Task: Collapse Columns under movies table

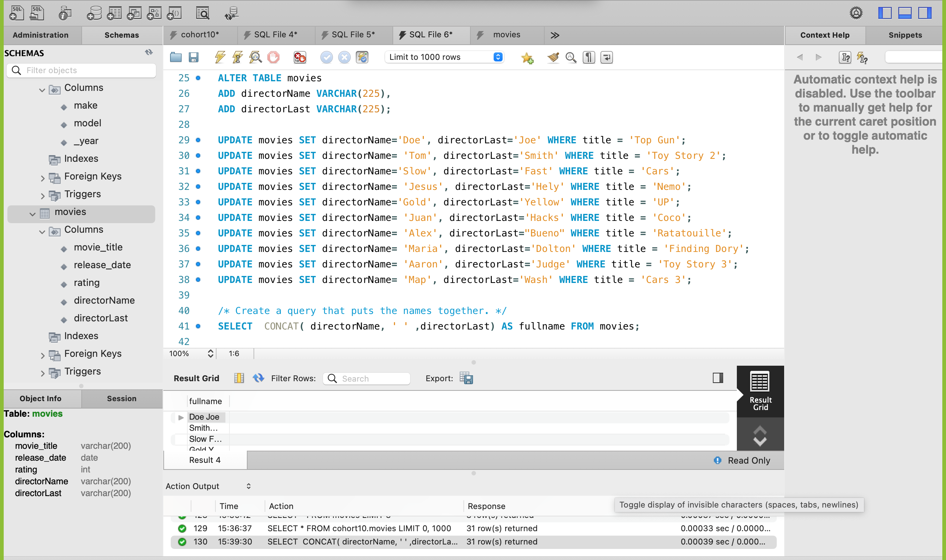Action: click(42, 232)
